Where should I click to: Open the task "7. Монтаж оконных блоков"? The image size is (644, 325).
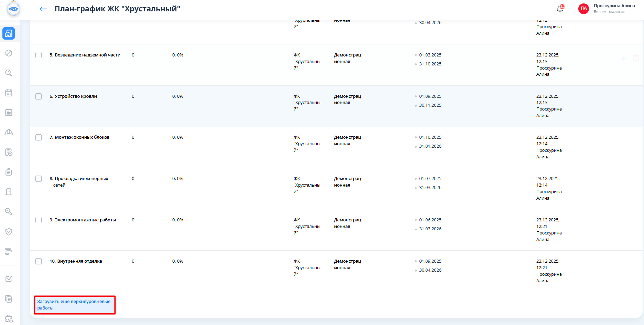[x=79, y=137]
